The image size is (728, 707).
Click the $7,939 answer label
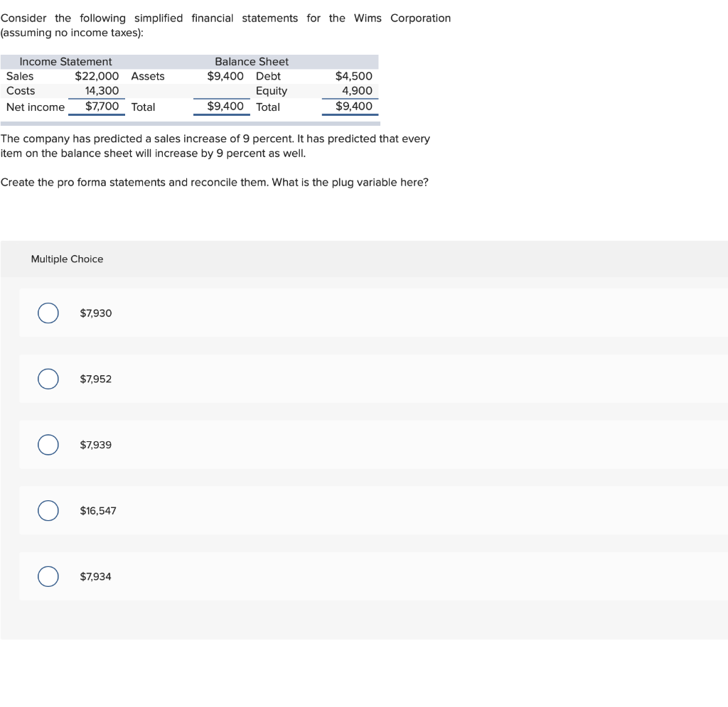click(x=96, y=445)
